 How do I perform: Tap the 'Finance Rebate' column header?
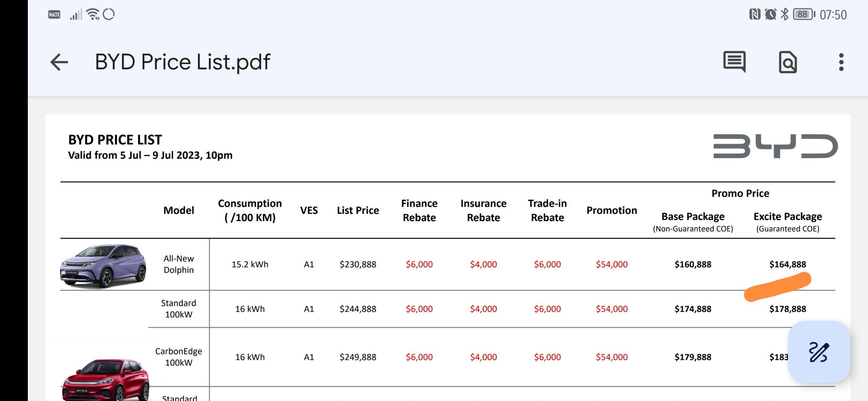click(x=419, y=211)
